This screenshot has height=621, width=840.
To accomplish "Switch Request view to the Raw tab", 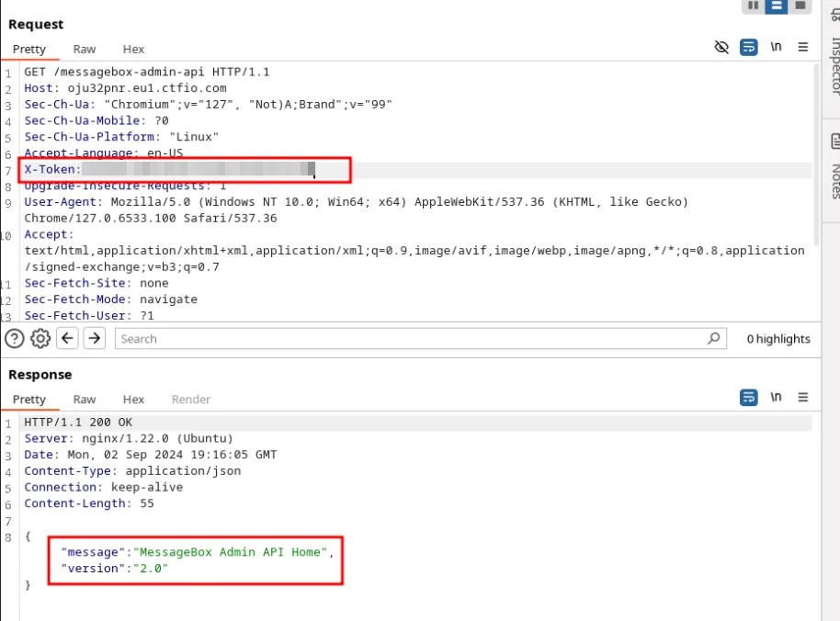I will (85, 50).
